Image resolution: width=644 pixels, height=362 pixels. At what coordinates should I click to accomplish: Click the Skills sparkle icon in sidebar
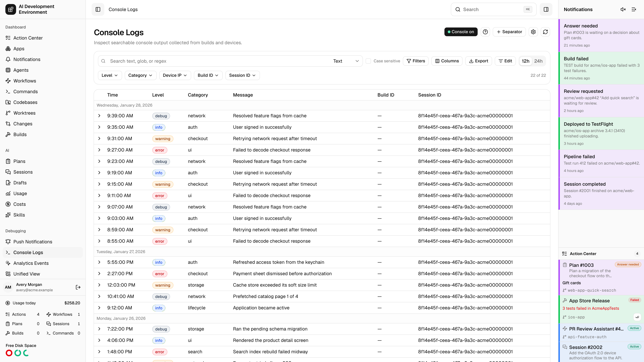8,215
